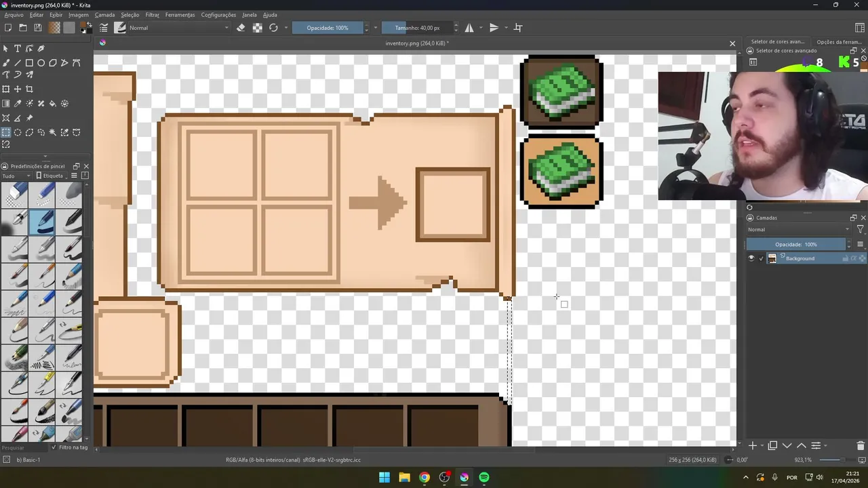Delete the layer with trash icon
Screen dimensions: 868x488
(861, 445)
